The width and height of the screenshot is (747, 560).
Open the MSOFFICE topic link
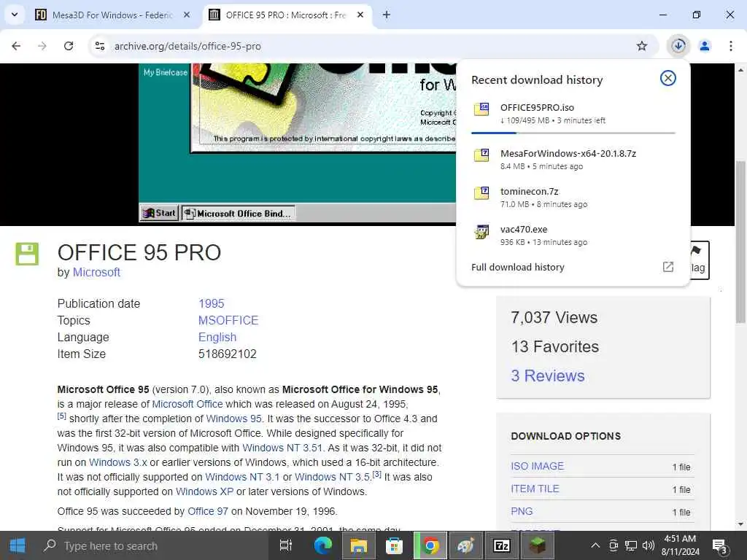228,320
